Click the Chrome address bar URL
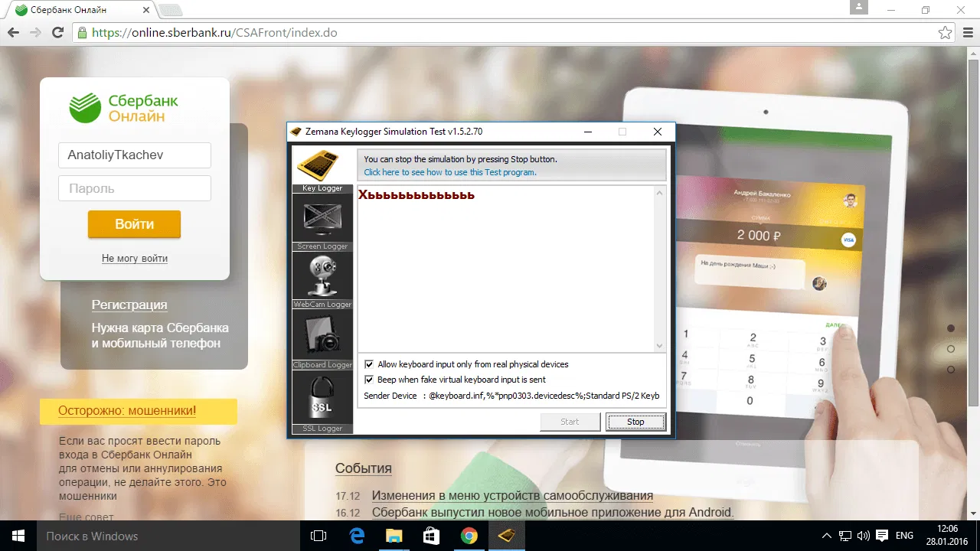 [214, 33]
